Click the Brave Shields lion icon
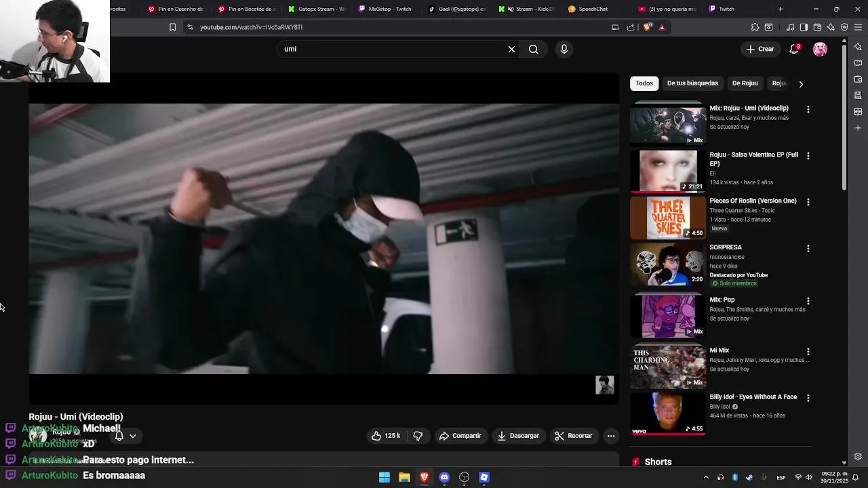Screen dimensions: 868x488 click(x=647, y=27)
